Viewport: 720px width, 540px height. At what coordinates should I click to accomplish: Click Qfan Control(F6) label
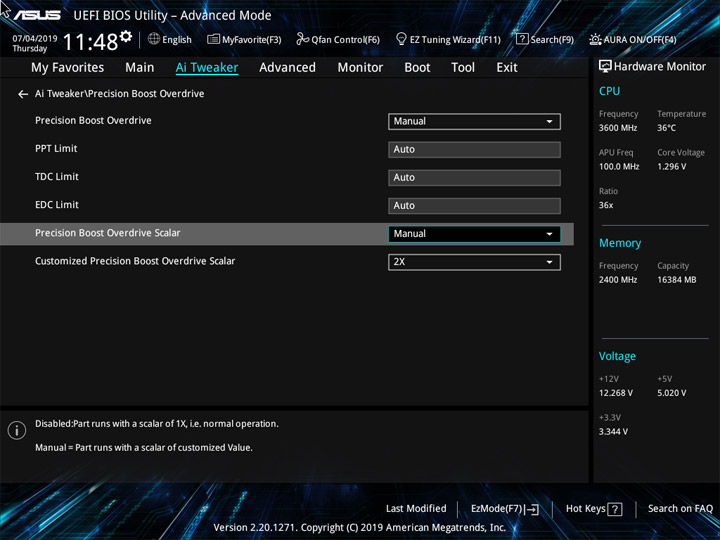(345, 40)
